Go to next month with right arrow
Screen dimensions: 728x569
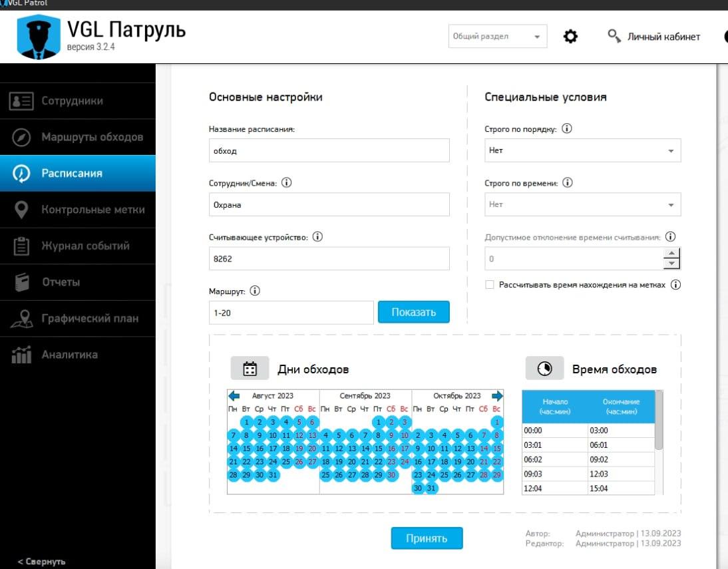coord(497,396)
